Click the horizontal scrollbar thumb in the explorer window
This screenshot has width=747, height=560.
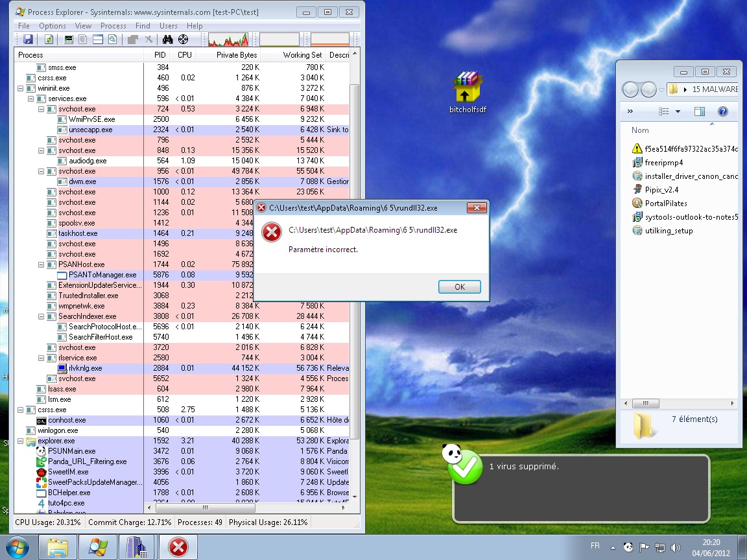pos(646,403)
